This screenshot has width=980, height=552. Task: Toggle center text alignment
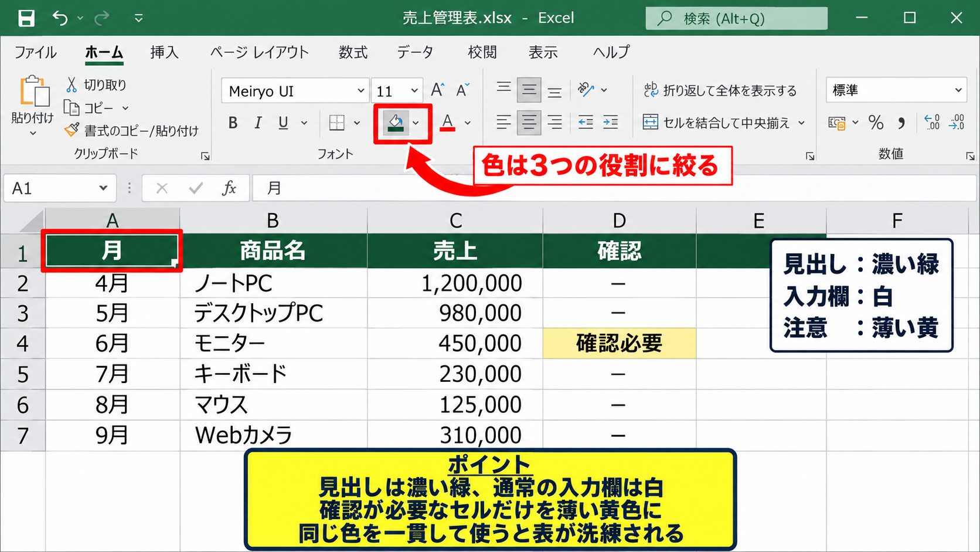529,123
